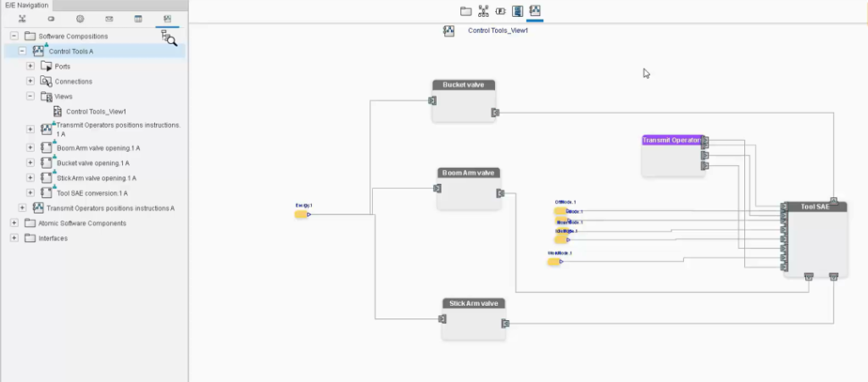Click the envelope icon in navigation tab row
868x382 pixels.
coord(109,18)
